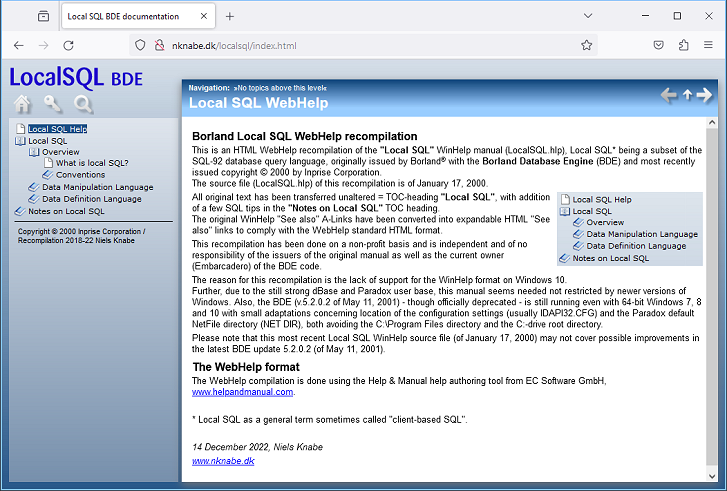Click the LocalSQL BDE logo
The width and height of the screenshot is (727, 491).
(76, 77)
